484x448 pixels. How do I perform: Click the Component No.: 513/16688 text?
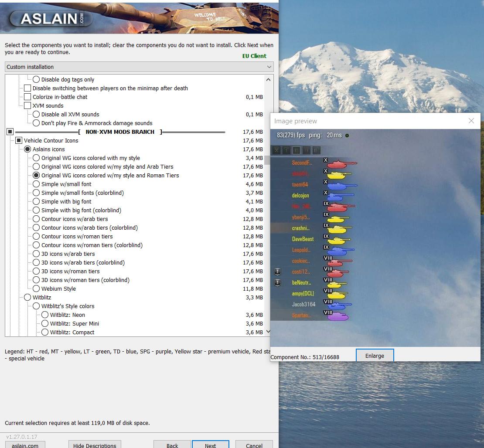(x=305, y=357)
